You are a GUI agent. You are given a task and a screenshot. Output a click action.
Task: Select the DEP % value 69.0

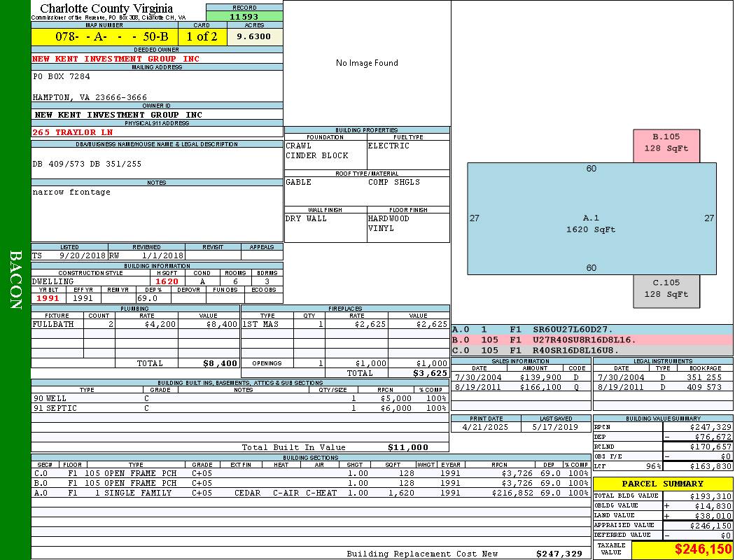click(147, 298)
